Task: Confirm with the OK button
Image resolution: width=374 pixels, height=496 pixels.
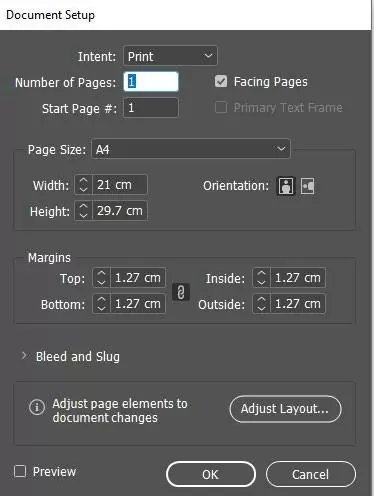Action: 211,474
